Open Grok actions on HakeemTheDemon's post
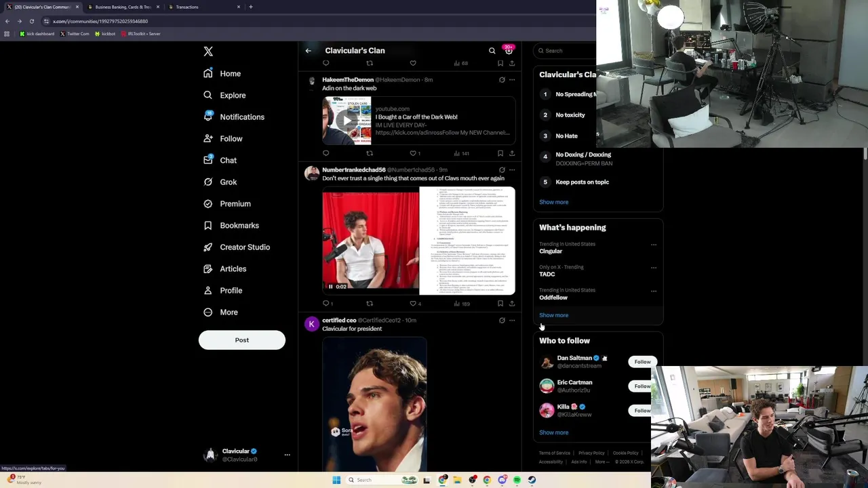 (502, 80)
